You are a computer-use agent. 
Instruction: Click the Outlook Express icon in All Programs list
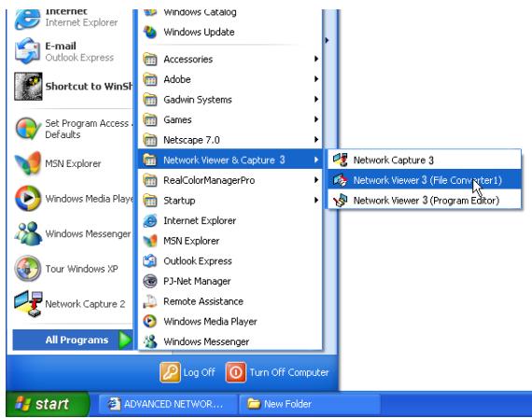[150, 261]
